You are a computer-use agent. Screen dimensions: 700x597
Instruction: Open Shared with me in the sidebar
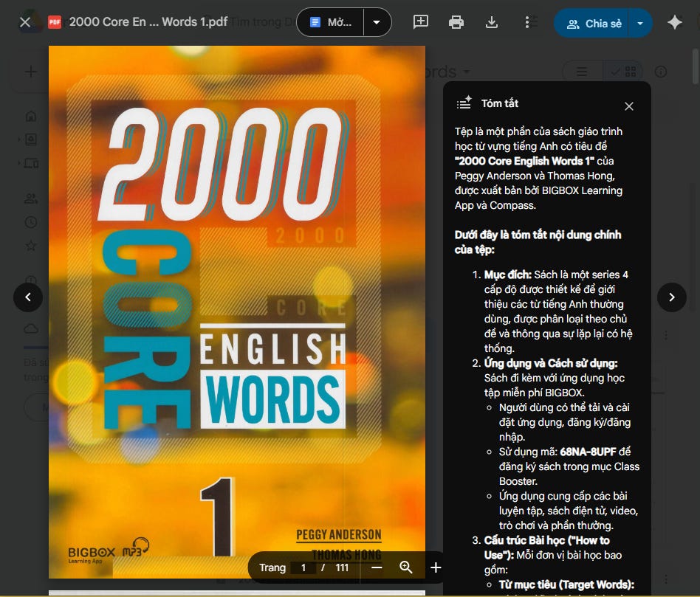[x=31, y=198]
